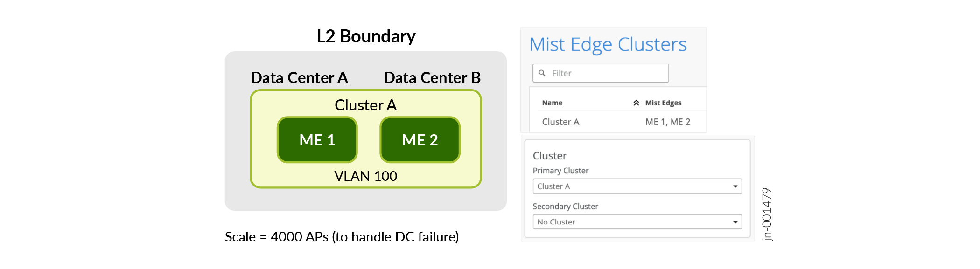Open the Primary Cluster dropdown
This screenshot has width=980, height=269.
pyautogui.click(x=637, y=186)
